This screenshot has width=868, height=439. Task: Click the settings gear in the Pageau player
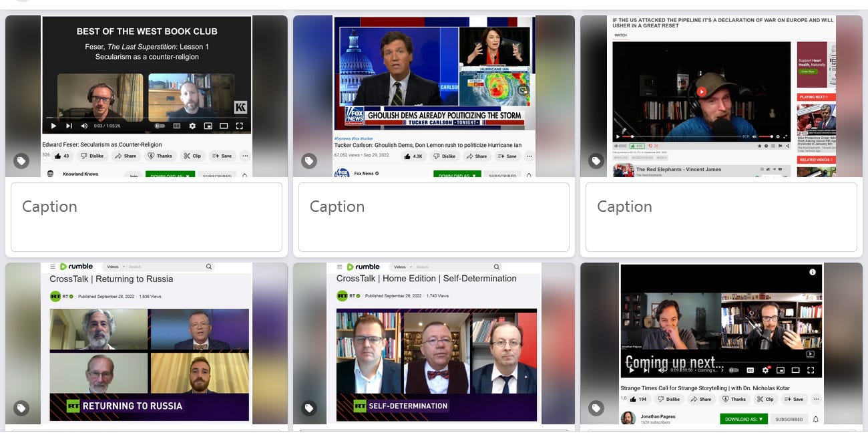pyautogui.click(x=765, y=370)
